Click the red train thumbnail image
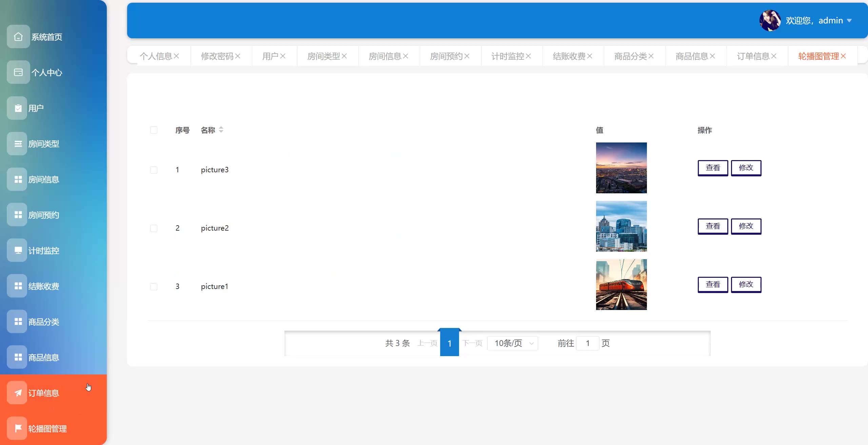 pyautogui.click(x=621, y=285)
